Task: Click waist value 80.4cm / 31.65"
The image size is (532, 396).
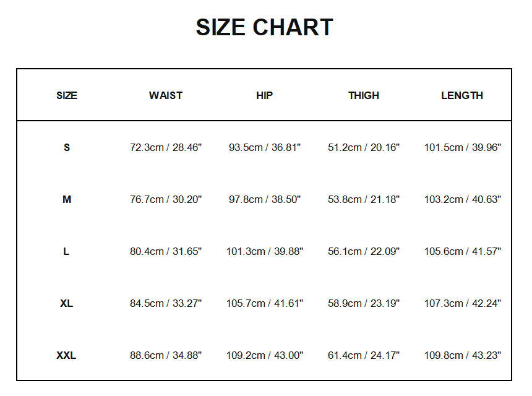Action: [x=166, y=251]
